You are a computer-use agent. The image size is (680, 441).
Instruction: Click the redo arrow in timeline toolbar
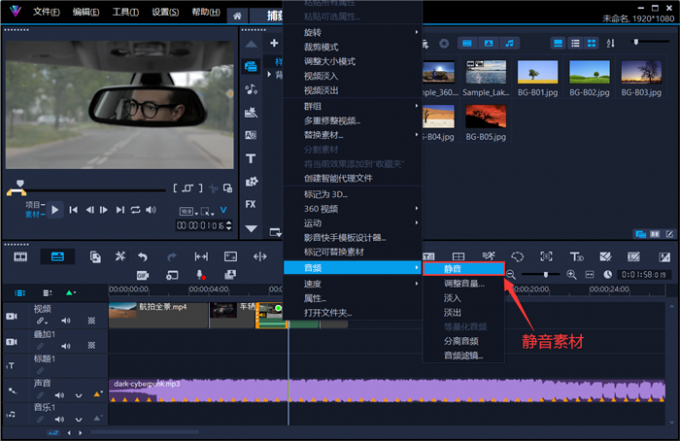coord(172,257)
